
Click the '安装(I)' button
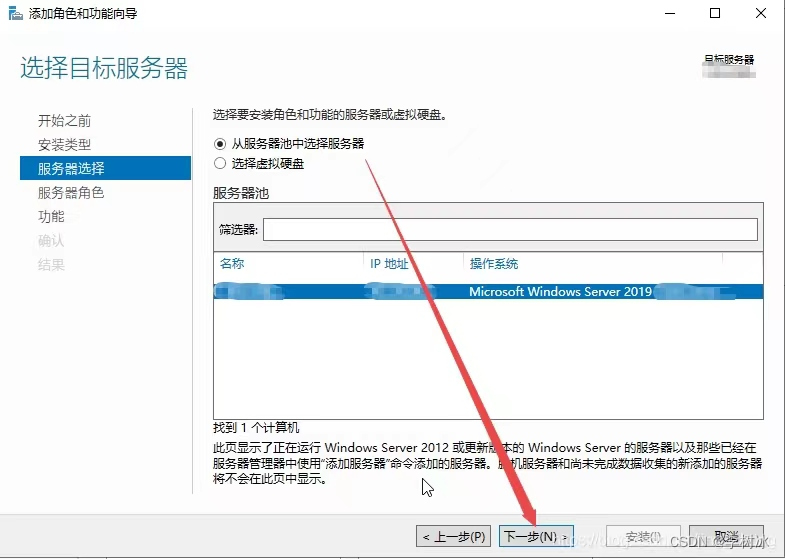(643, 537)
